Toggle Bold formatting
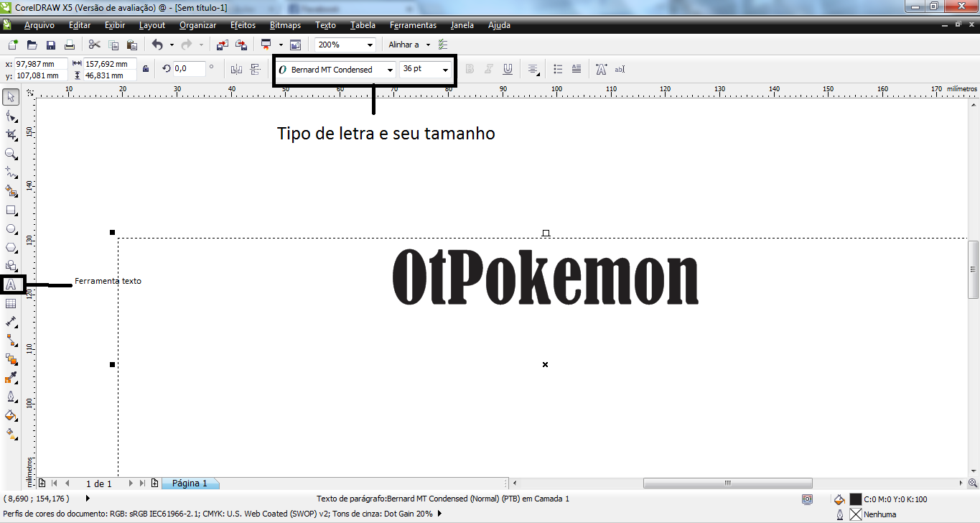This screenshot has width=980, height=523. click(470, 69)
